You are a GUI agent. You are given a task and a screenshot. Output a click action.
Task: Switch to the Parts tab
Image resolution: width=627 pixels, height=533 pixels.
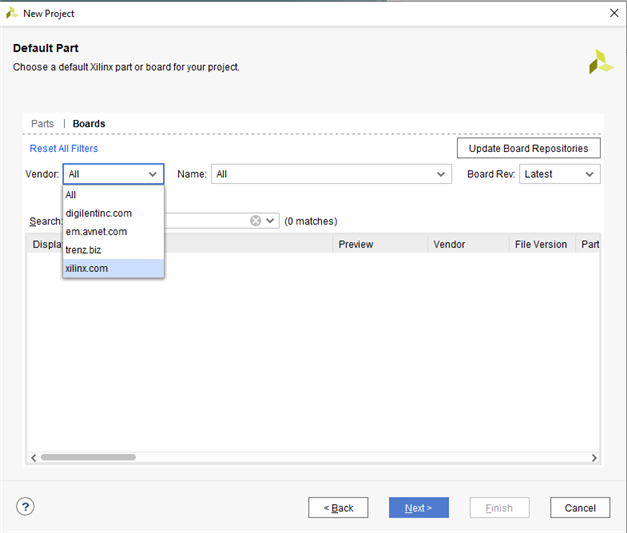tap(42, 124)
